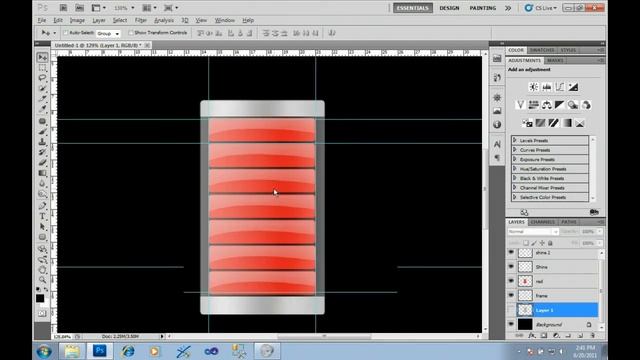This screenshot has width=640, height=360.
Task: Open the Auto-Select Group dropdown
Action: [108, 33]
